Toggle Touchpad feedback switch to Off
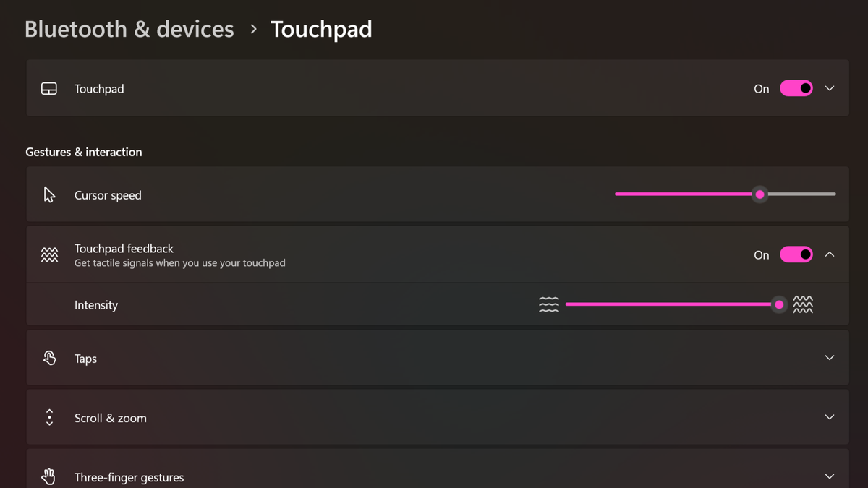 [x=796, y=254]
